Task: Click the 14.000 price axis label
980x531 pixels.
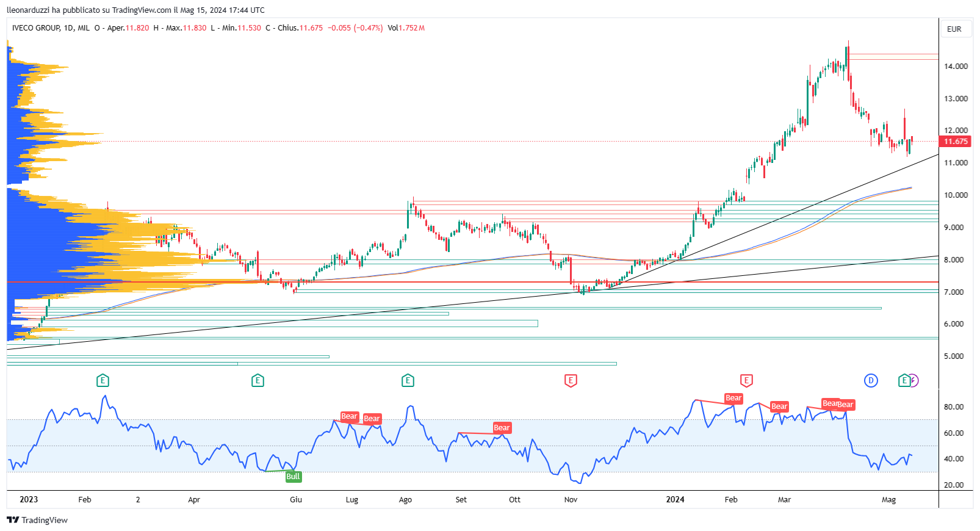Action: pos(956,67)
